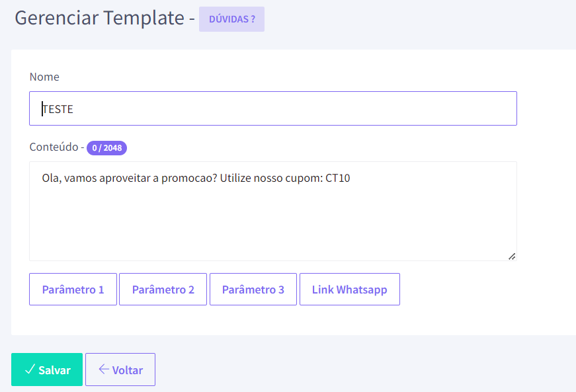Click the Nome field label

(44, 77)
